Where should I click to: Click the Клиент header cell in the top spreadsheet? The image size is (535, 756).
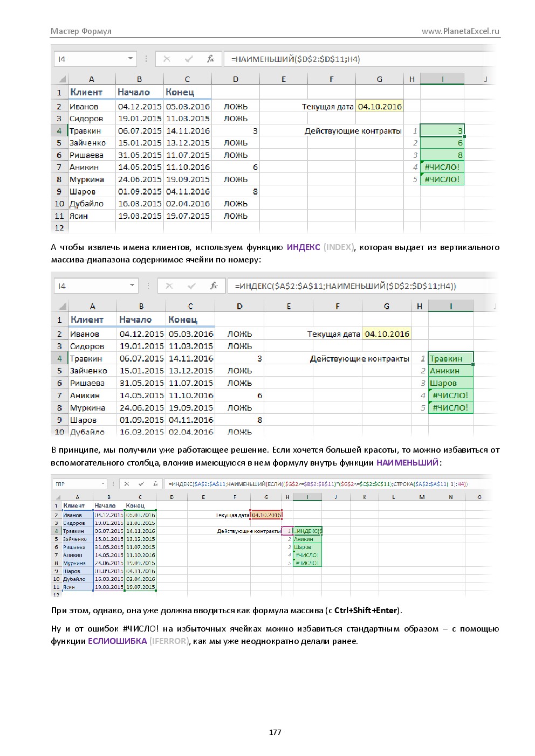click(x=92, y=92)
